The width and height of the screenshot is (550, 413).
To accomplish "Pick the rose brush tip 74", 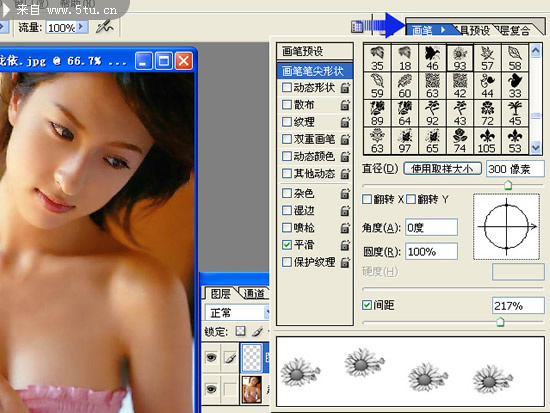I will 460,141.
